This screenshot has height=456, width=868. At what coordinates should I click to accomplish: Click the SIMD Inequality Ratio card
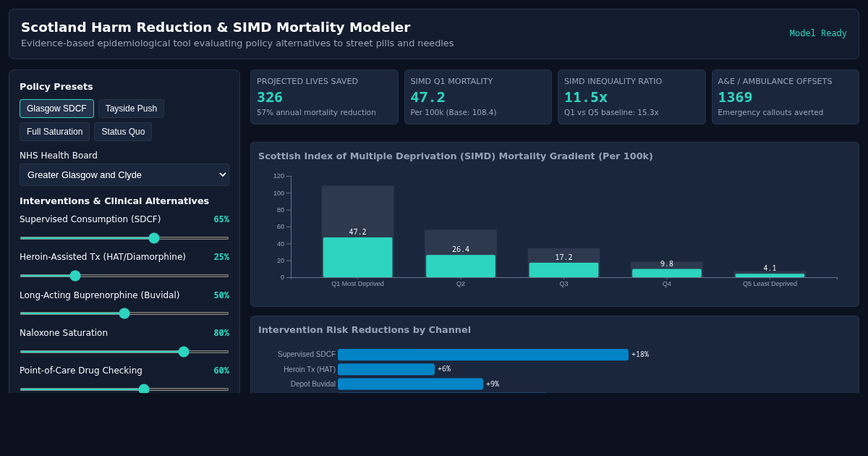click(x=631, y=97)
